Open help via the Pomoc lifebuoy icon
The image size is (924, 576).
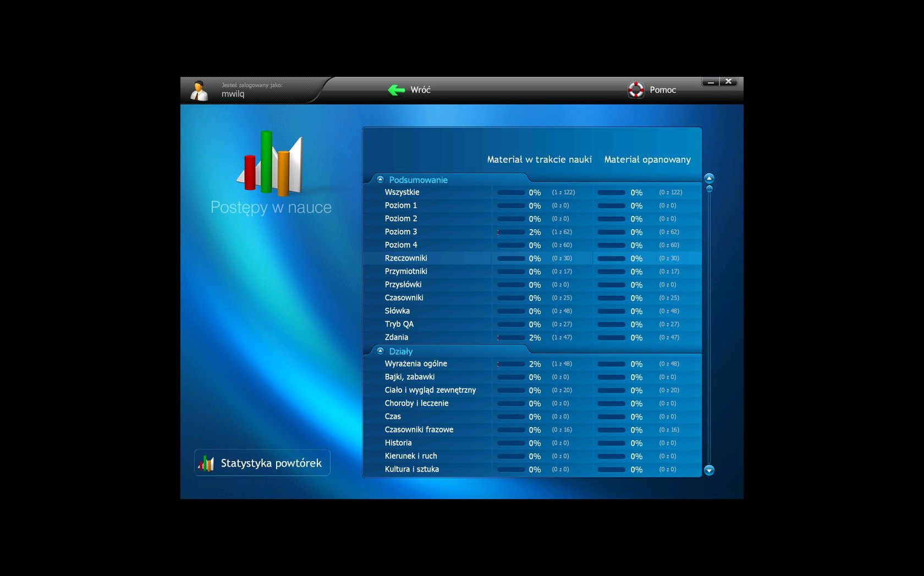[x=636, y=90]
